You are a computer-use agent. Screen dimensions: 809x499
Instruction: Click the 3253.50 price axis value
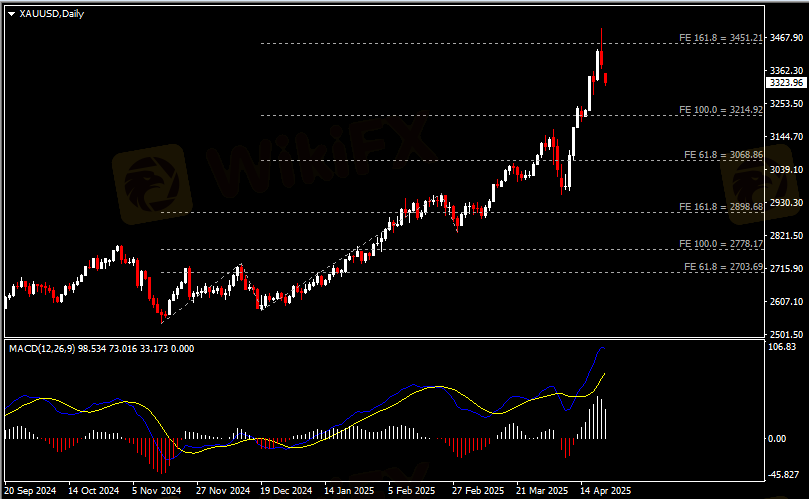pos(786,104)
